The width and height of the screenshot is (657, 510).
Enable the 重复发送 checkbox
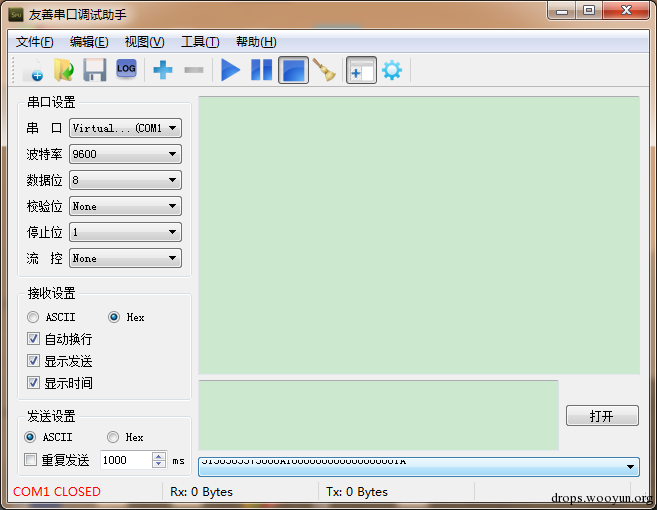(x=31, y=460)
